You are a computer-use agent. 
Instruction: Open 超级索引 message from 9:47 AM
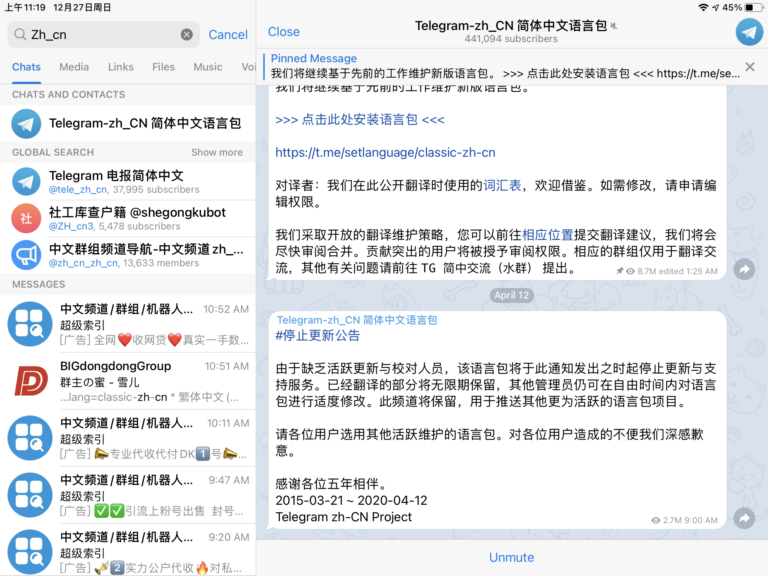[x=128, y=495]
